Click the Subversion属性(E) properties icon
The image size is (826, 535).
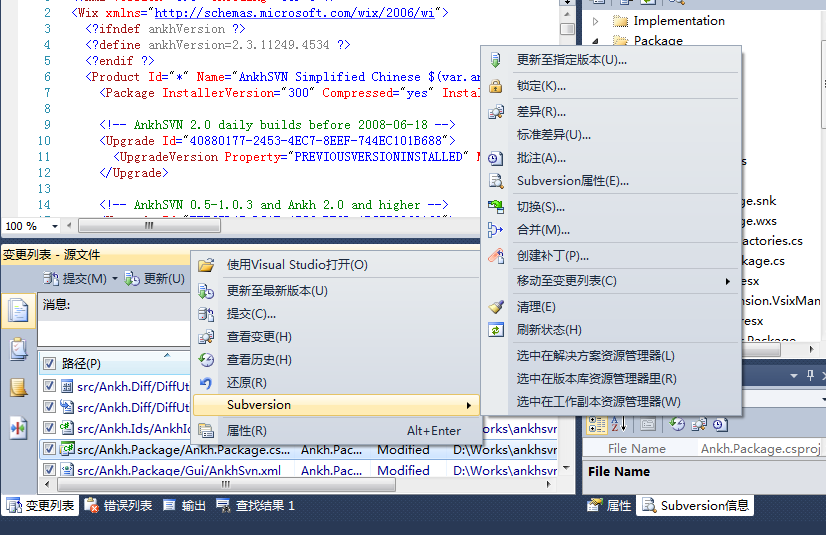point(495,181)
